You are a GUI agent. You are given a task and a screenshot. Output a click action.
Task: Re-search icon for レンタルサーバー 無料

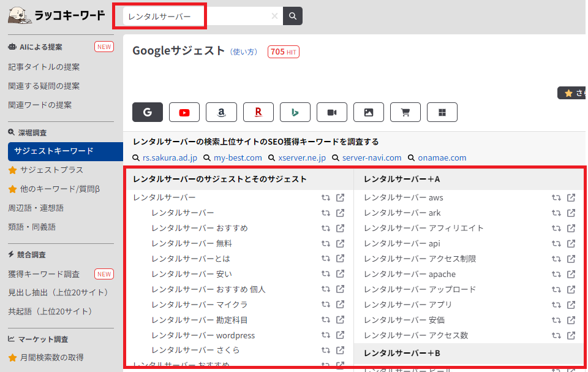(325, 244)
